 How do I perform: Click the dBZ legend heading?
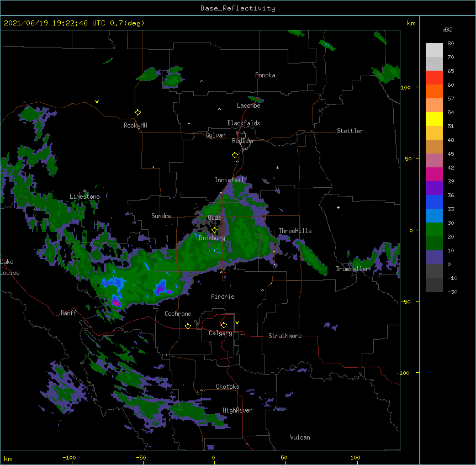(447, 29)
